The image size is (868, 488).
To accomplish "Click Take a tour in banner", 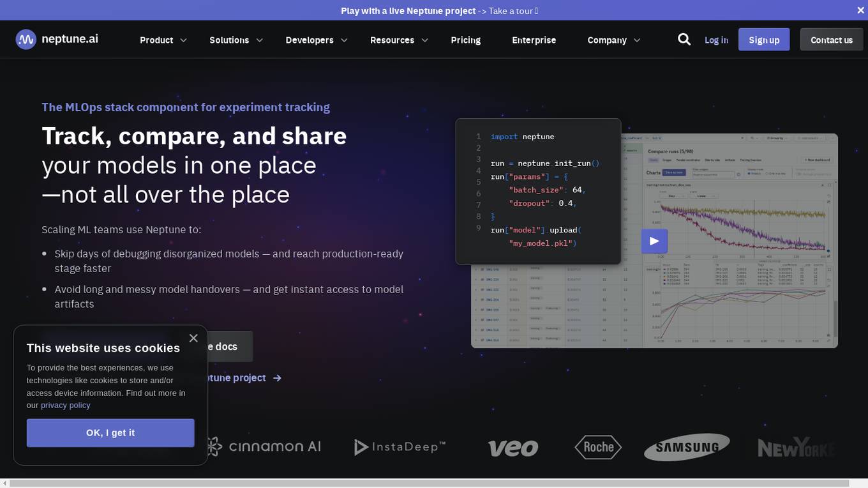I will [514, 10].
